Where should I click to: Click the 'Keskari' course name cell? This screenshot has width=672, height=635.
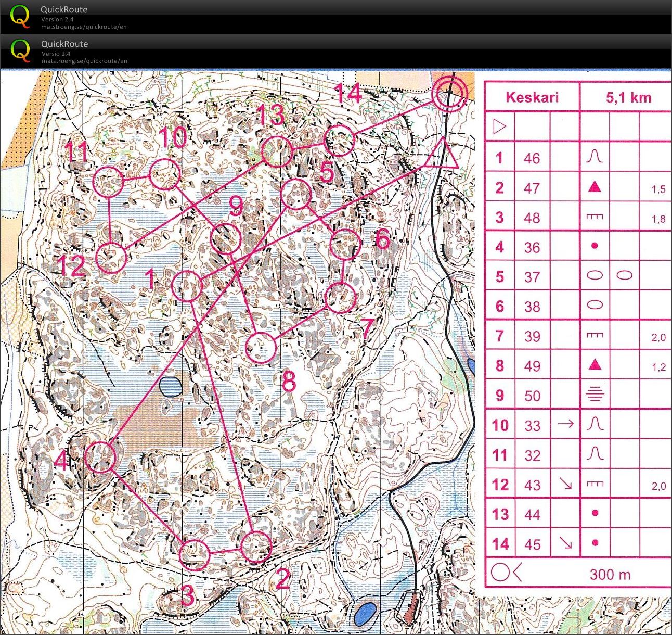click(x=532, y=97)
